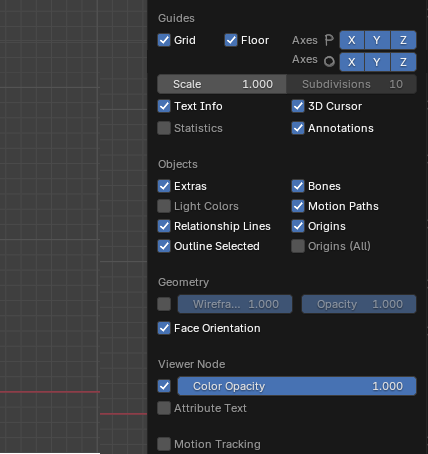The width and height of the screenshot is (428, 454).
Task: Click the Light Colors checkbox
Action: pos(164,206)
